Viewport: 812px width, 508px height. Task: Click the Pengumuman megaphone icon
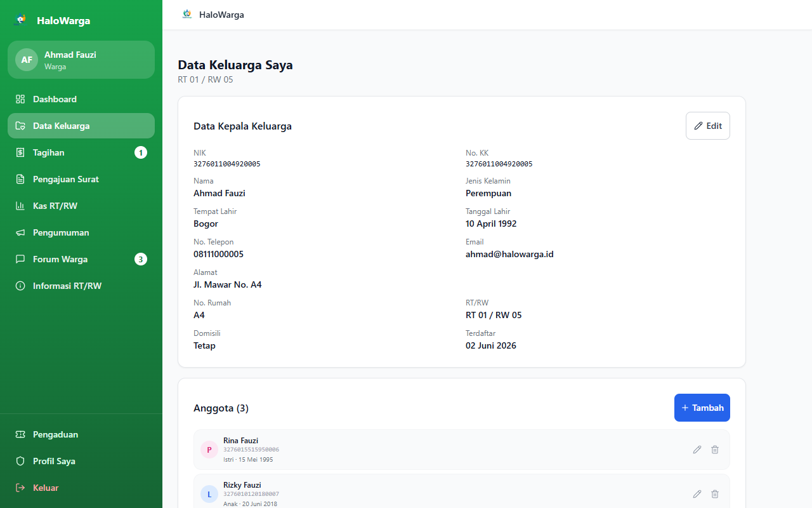[20, 232]
